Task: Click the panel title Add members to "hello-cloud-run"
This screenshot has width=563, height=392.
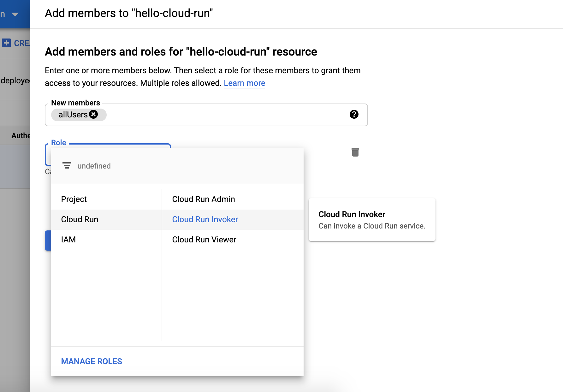Action: (129, 13)
